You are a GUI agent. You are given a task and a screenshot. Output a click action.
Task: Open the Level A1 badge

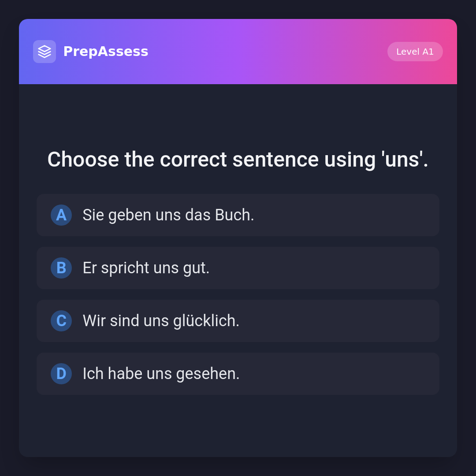coord(415,52)
